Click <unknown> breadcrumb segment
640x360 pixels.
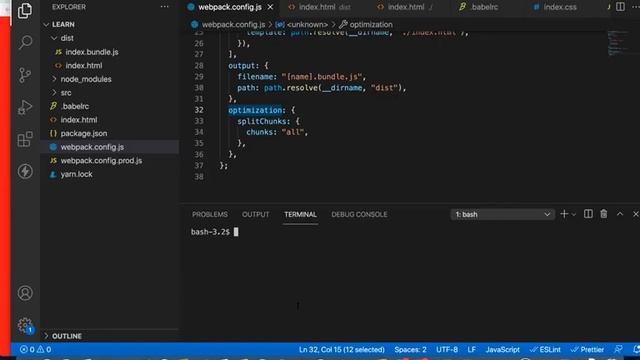click(307, 24)
